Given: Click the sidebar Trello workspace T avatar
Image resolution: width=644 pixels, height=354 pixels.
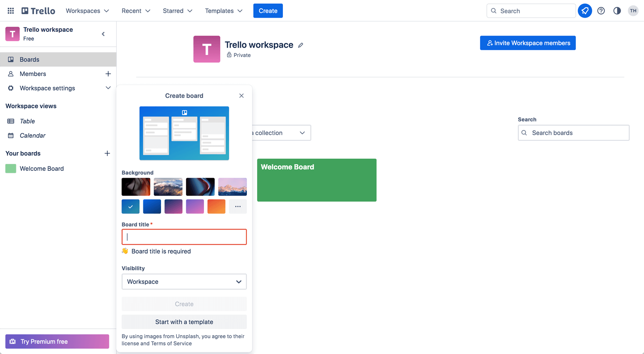Looking at the screenshot, I should [12, 34].
